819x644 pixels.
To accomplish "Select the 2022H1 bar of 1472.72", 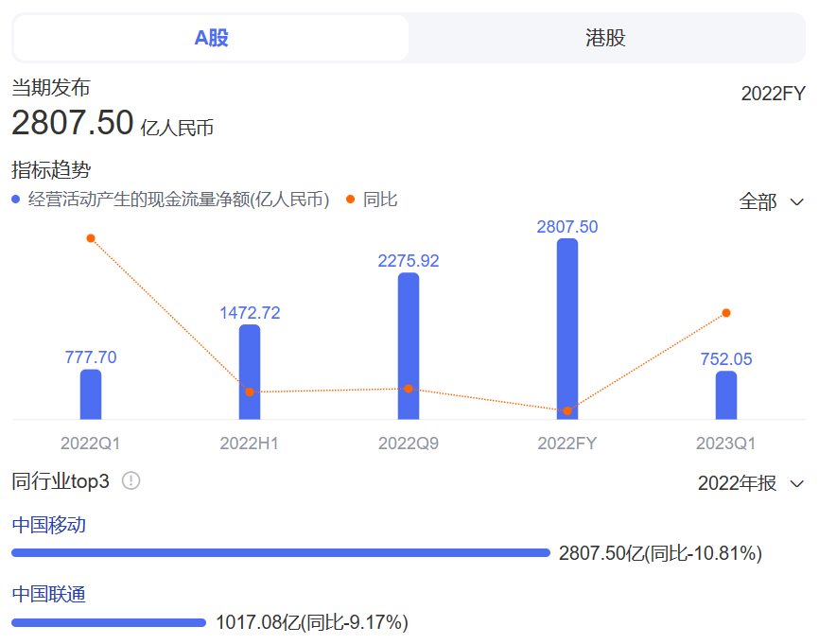I will (250, 372).
